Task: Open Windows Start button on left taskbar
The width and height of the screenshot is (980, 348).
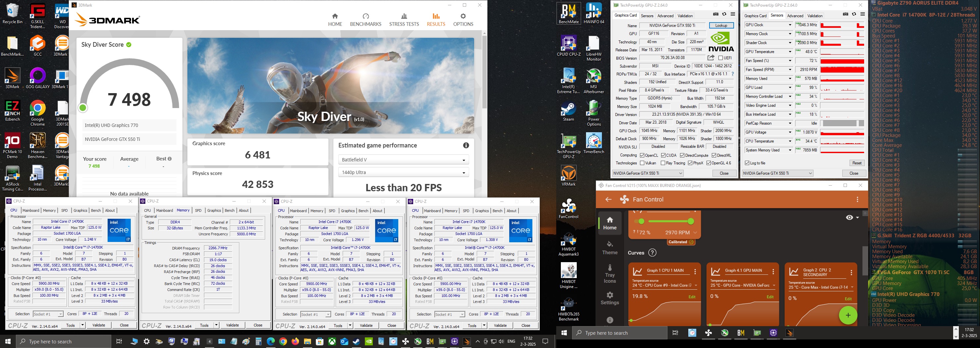Action: [x=8, y=341]
